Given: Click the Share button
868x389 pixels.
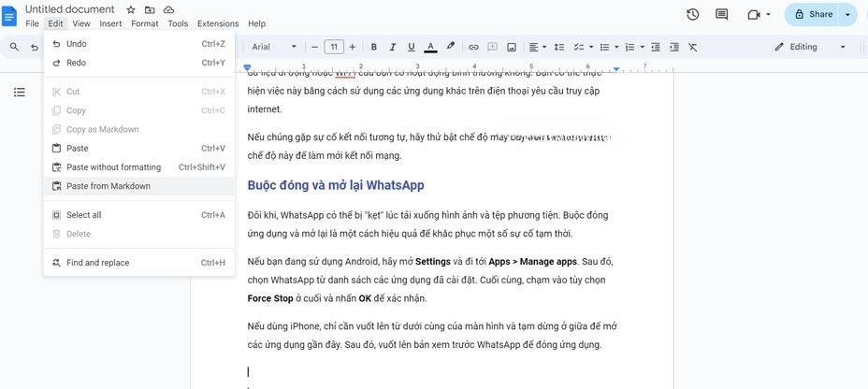Looking at the screenshot, I should click(813, 15).
